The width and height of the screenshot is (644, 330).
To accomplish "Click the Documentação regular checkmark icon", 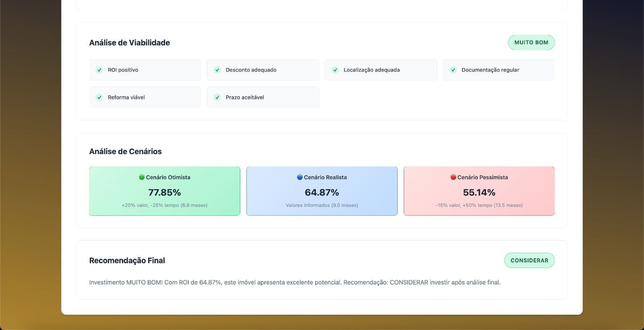I will pos(453,70).
